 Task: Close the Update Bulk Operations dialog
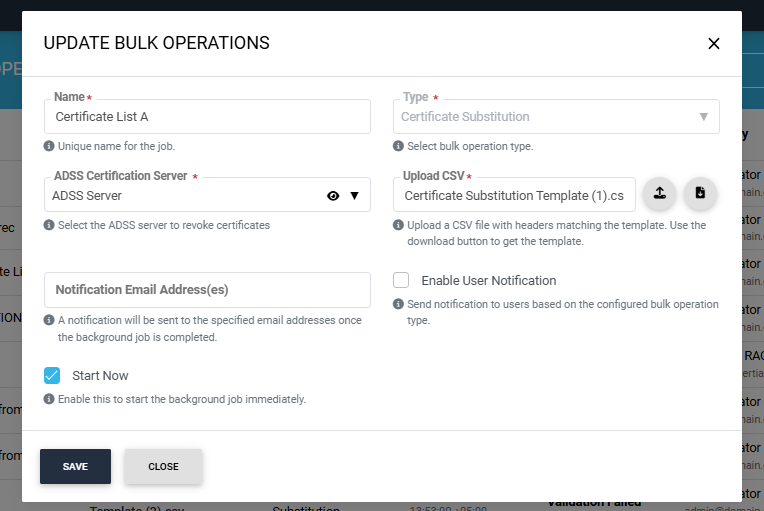tap(714, 43)
